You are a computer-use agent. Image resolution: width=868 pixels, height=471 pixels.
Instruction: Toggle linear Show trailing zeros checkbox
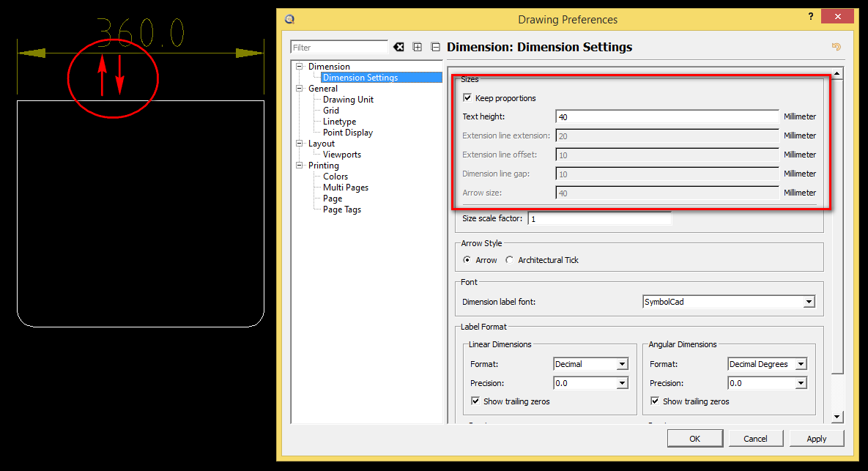[x=476, y=401]
